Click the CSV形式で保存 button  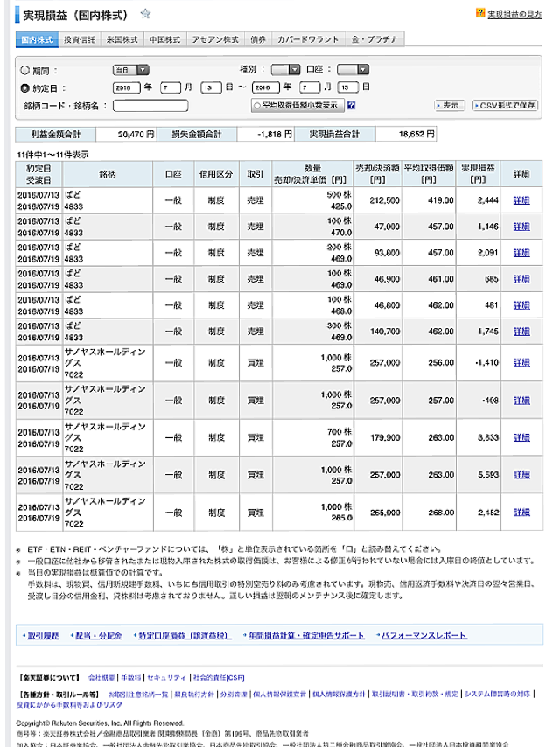(x=505, y=105)
